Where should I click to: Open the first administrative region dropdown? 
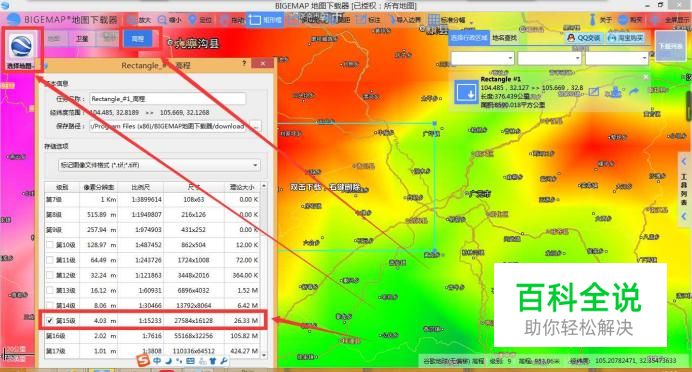point(482,58)
